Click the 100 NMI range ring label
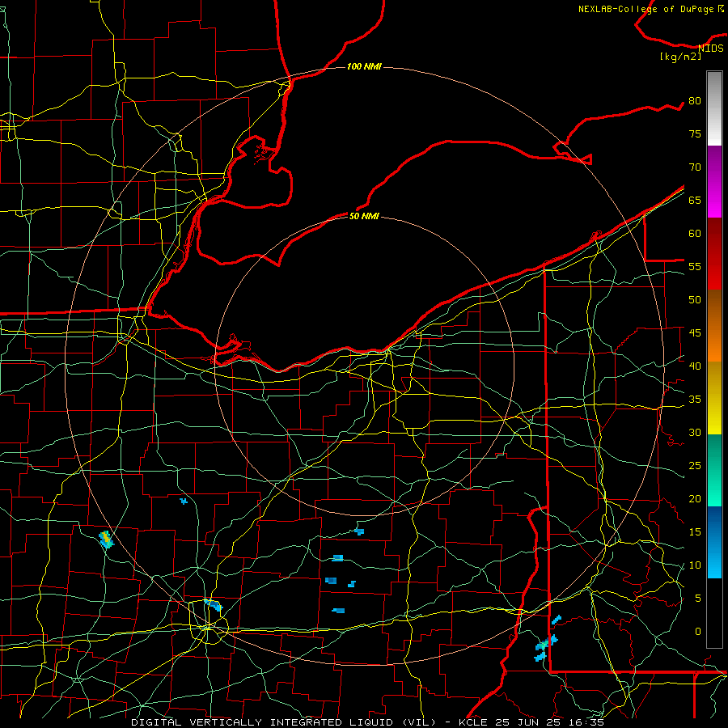 (x=364, y=67)
